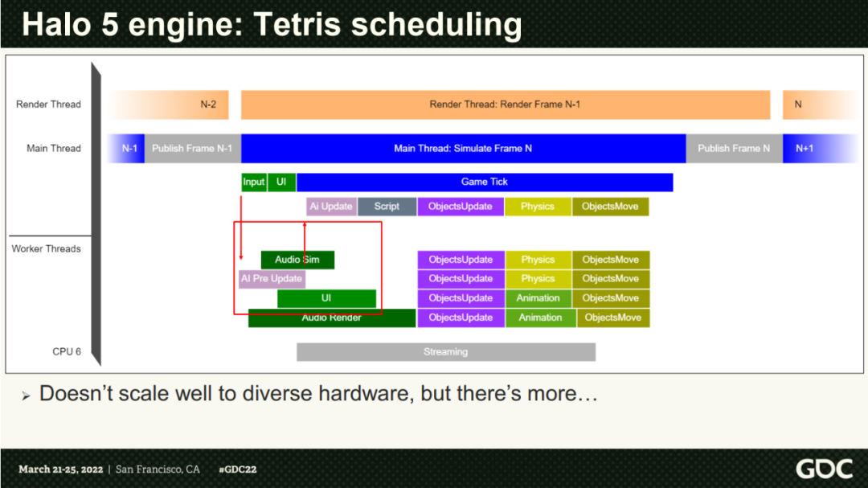Click 'ObjectsUpdate' in the Audio Render row

[x=461, y=318]
